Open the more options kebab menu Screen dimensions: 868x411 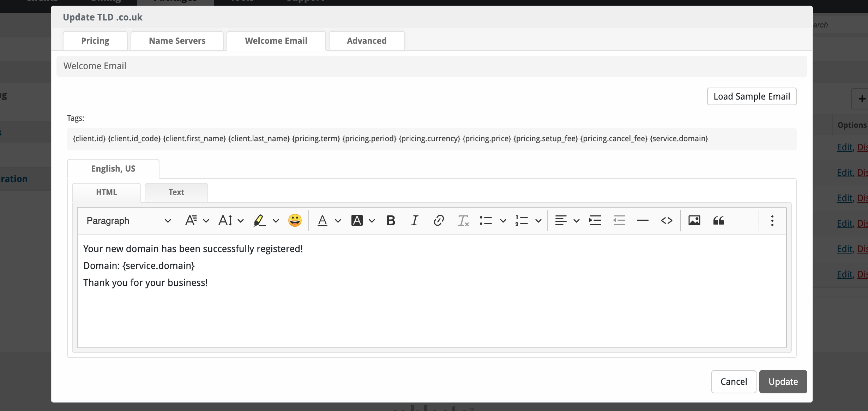point(772,221)
